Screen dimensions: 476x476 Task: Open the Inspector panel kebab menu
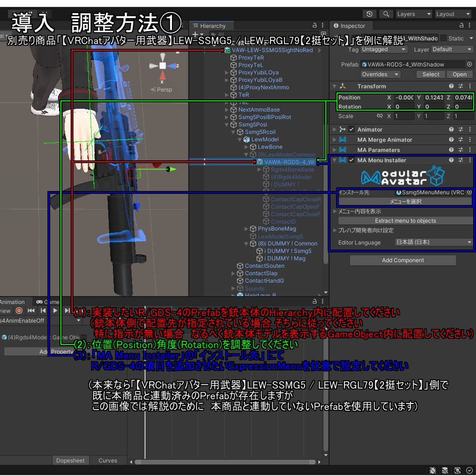tap(469, 26)
